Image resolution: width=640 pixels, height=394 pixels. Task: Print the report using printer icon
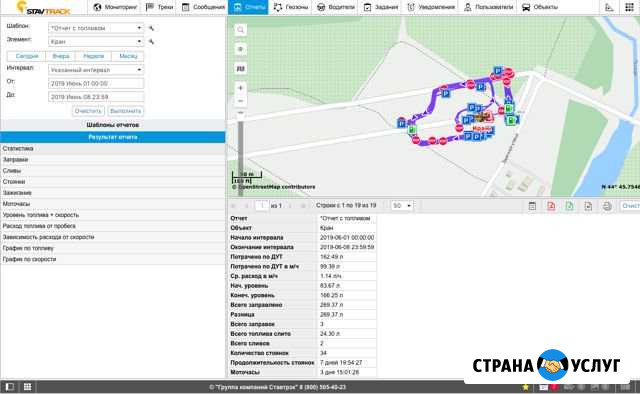coord(607,206)
